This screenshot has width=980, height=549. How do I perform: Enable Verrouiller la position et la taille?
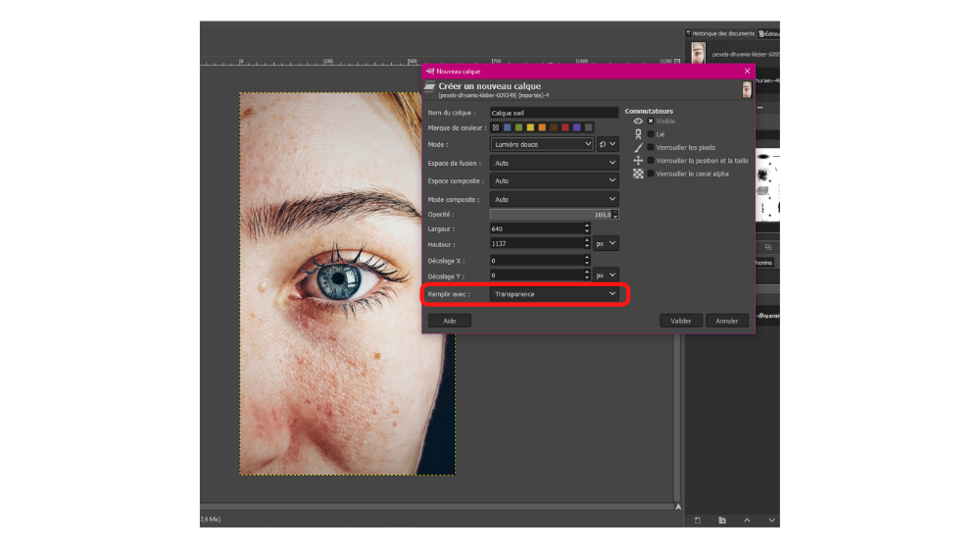coord(651,161)
